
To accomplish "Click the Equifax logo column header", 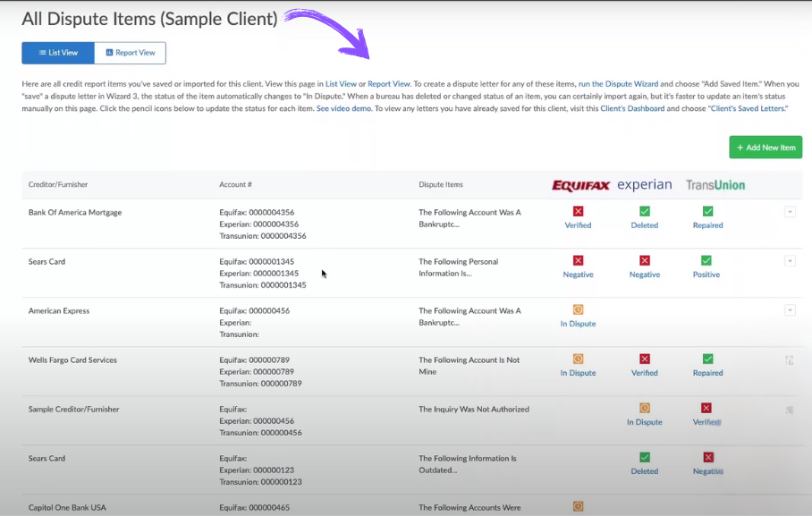I will (x=580, y=185).
